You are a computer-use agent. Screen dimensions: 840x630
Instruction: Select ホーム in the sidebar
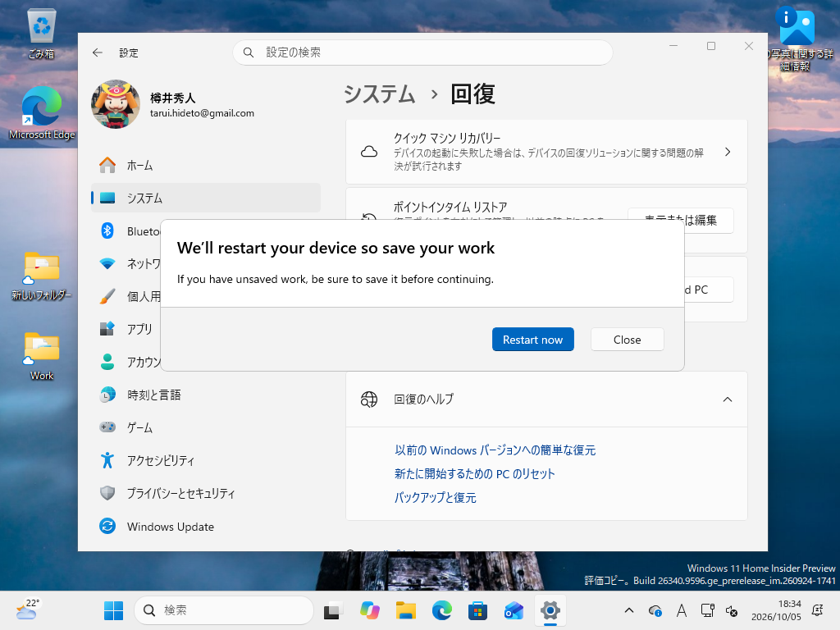(206, 166)
